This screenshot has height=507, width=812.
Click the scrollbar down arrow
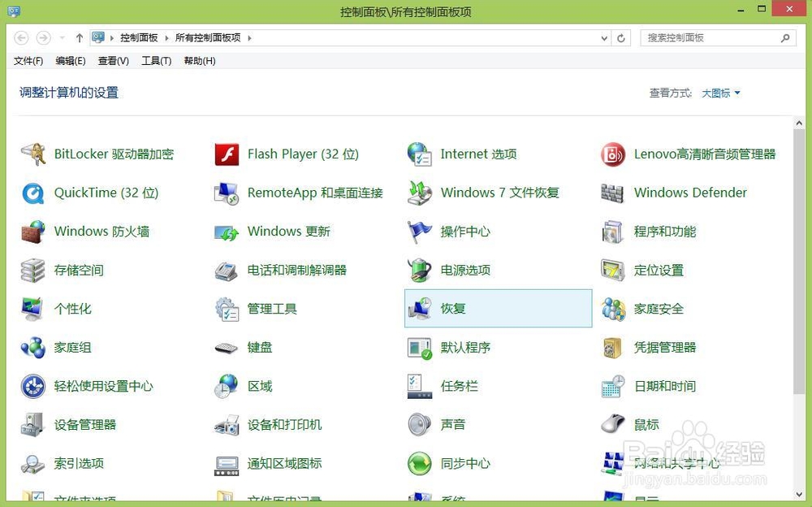click(x=798, y=494)
